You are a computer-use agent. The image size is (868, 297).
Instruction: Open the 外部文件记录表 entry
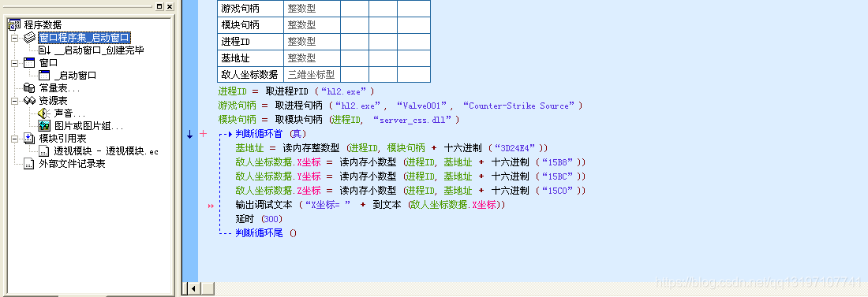72,164
